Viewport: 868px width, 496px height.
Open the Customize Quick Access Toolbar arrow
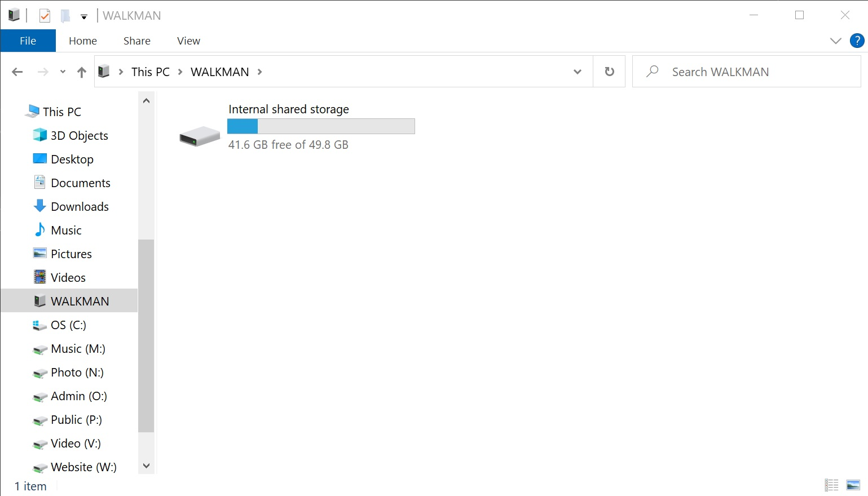click(x=84, y=17)
